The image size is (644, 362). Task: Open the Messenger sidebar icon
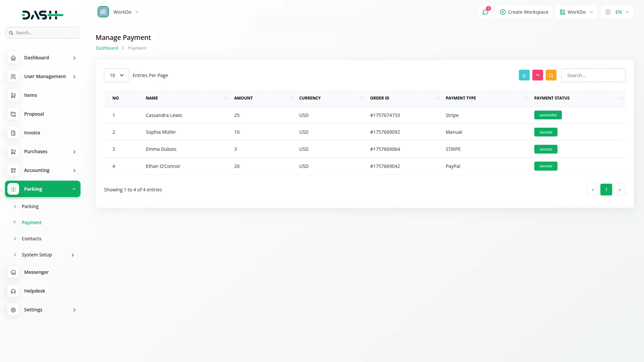(13, 273)
